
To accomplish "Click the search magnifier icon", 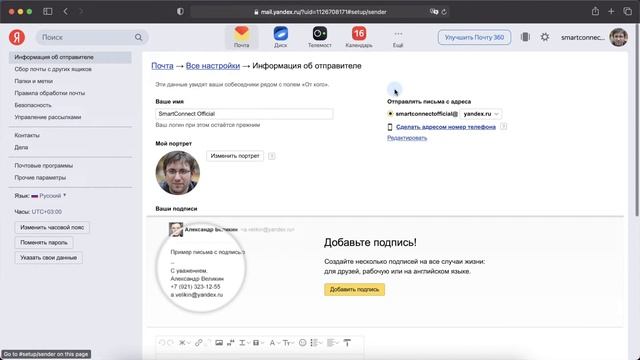I will [139, 37].
